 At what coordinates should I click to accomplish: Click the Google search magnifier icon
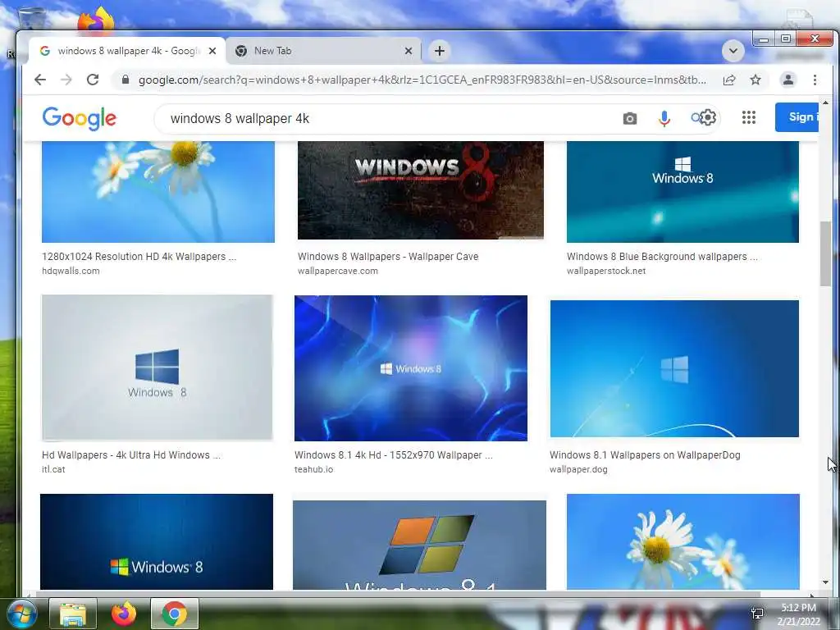coord(696,118)
